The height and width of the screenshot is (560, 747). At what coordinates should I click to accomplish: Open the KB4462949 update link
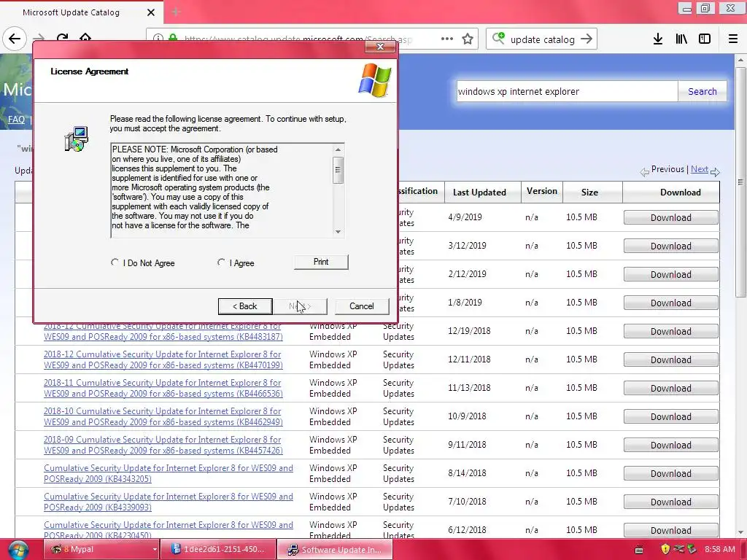pos(163,416)
